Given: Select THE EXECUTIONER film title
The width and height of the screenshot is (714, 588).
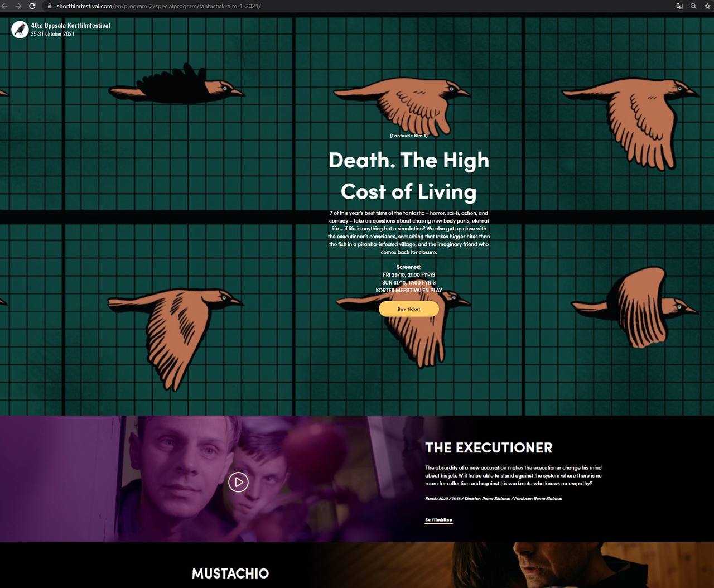Looking at the screenshot, I should click(489, 448).
